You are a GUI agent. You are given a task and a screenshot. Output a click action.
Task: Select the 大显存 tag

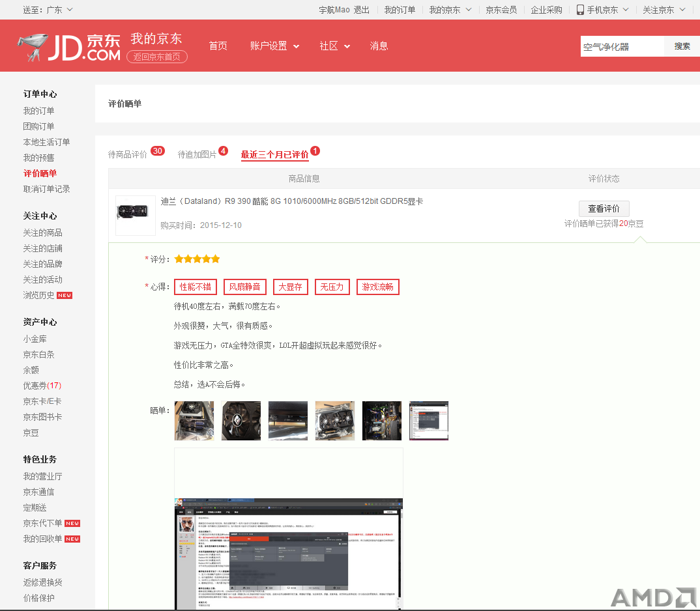pos(290,287)
